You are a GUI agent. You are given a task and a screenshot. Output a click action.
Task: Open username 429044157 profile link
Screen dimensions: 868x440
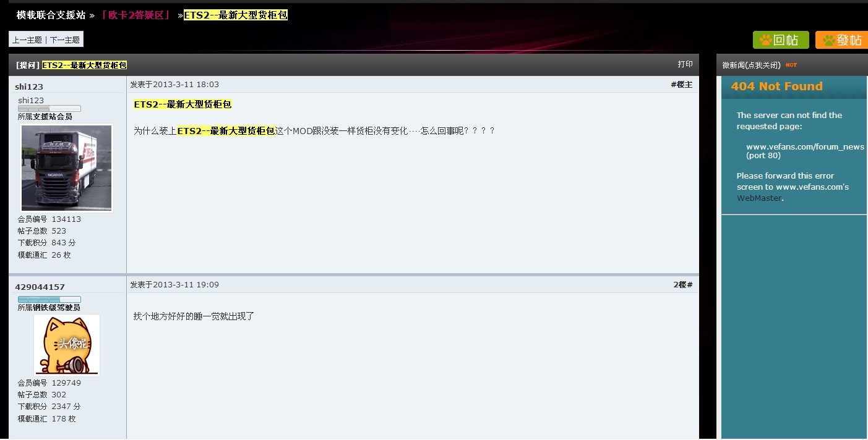[40, 287]
